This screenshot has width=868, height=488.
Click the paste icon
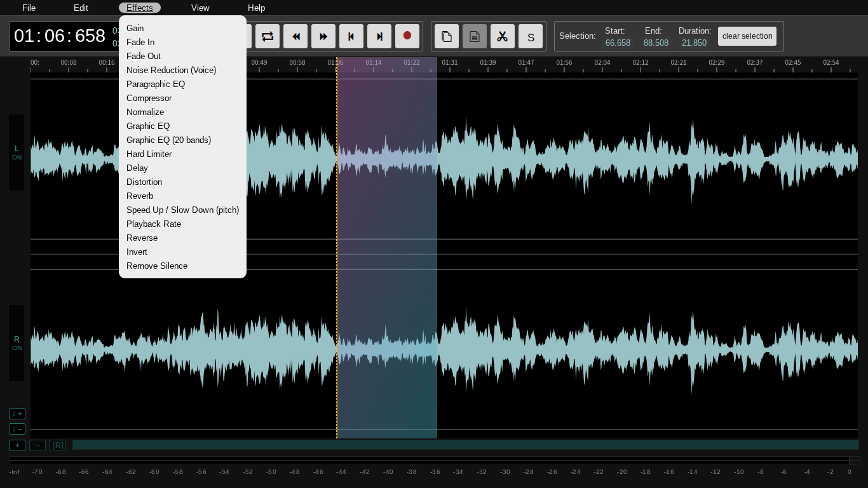coord(475,36)
